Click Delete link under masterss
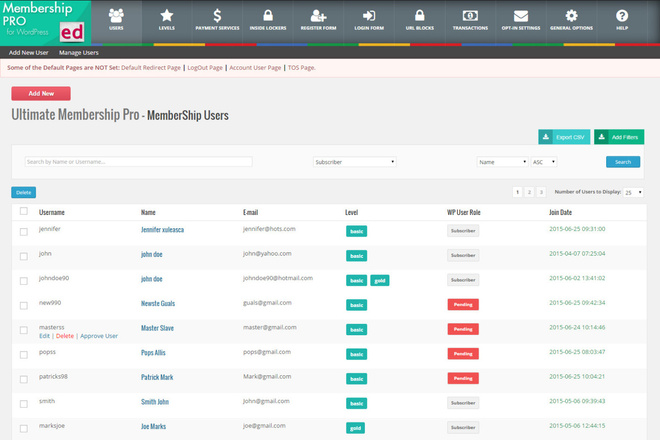Screen dimensions: 660x440 tap(65, 336)
